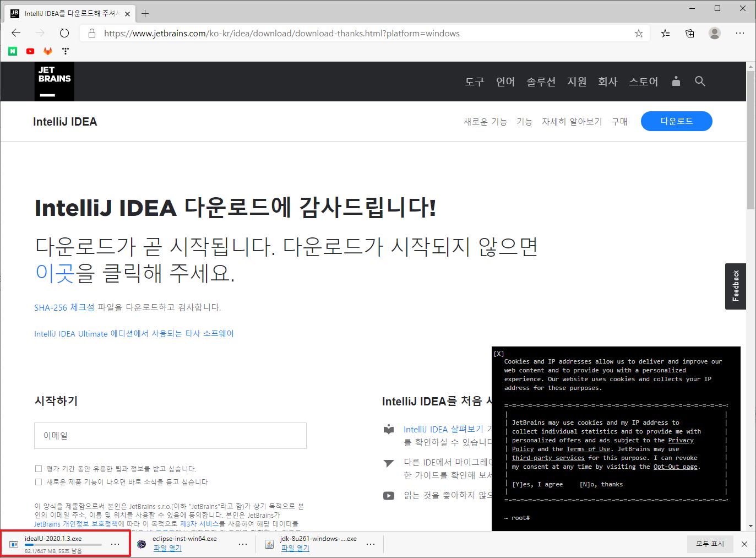Open the YouTube bookmark icon

30,51
